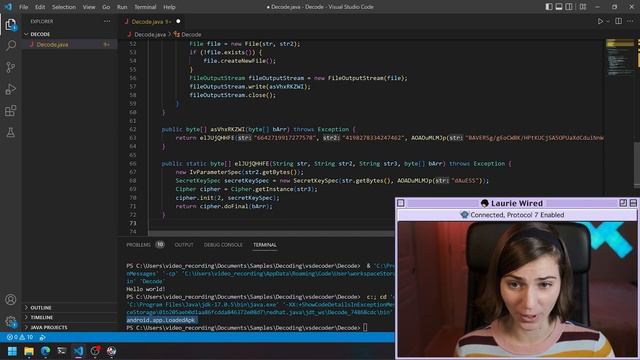Open Source Control view
This screenshot has width=640, height=360.
tap(11, 67)
